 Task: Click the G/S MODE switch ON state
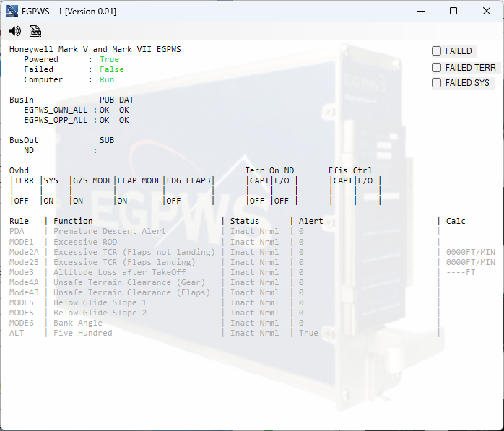point(78,201)
